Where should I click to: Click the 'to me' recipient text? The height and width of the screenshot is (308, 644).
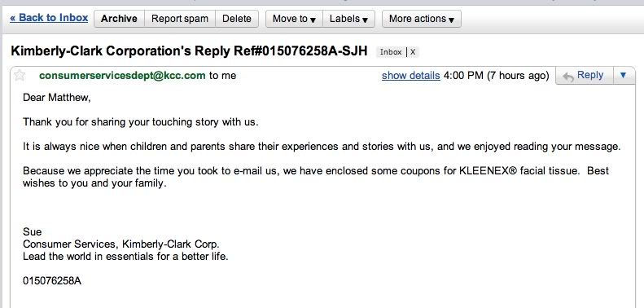click(222, 76)
